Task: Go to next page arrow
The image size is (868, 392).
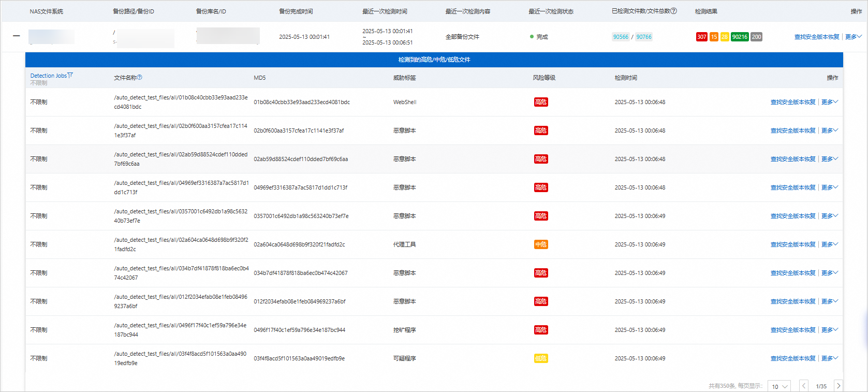Action: 839,386
